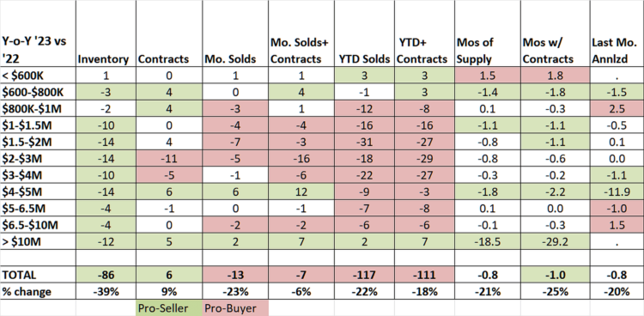Image resolution: width=644 pixels, height=316 pixels.
Task: Select the -117 YTD Solds total cell
Action: click(x=364, y=275)
